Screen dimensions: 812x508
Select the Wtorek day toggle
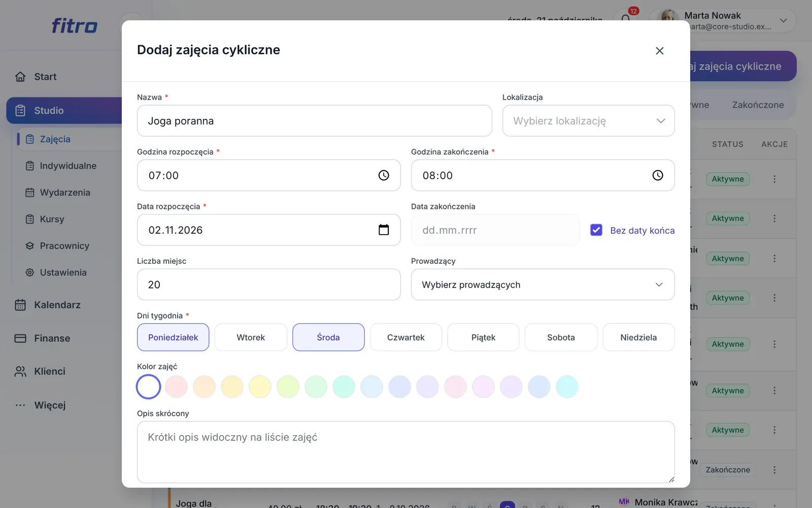pyautogui.click(x=251, y=337)
